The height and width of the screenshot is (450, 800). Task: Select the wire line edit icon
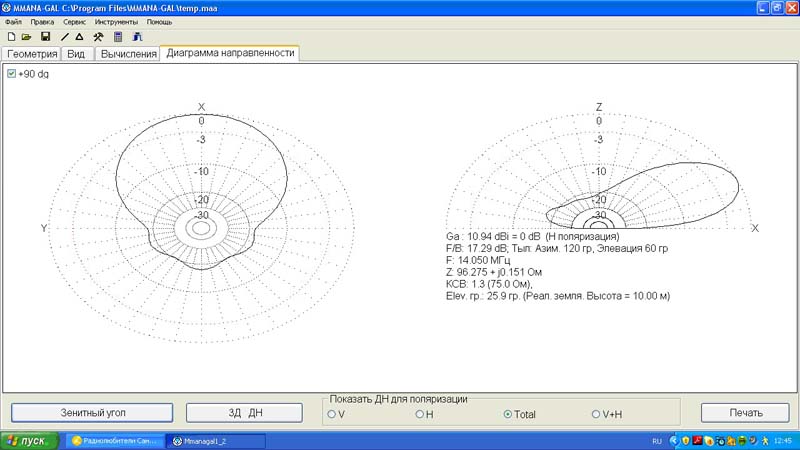pos(65,36)
